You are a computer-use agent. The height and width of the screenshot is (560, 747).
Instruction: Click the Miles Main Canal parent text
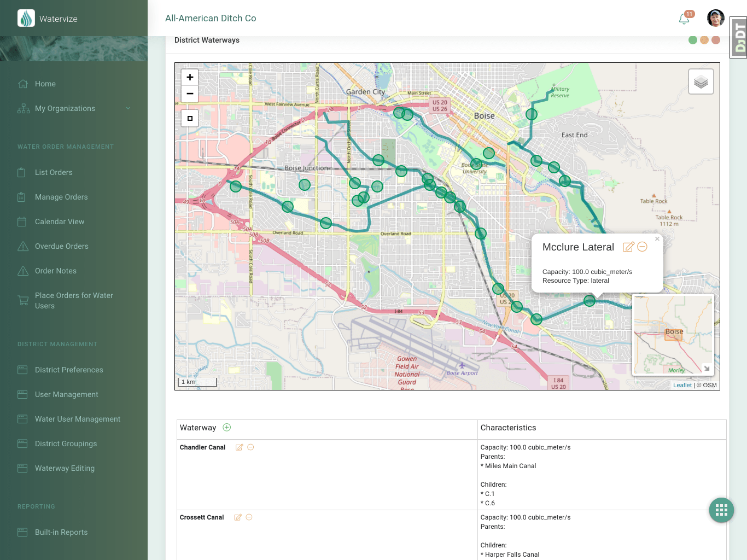coord(510,466)
